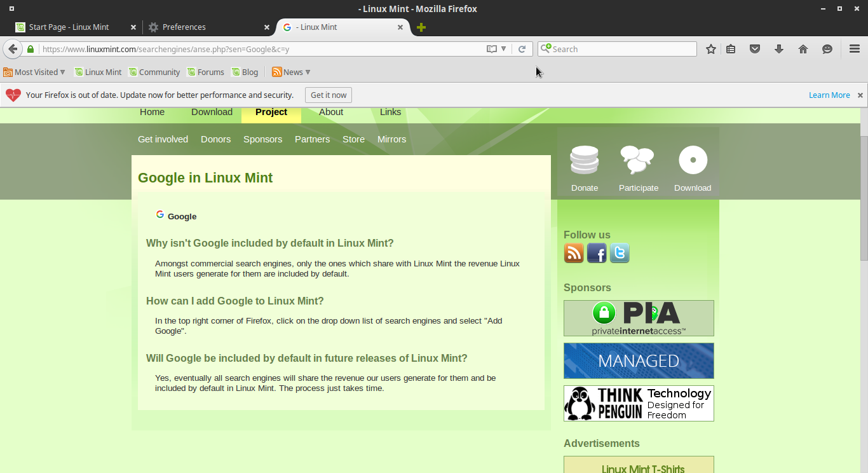Open the Project navigation tab
This screenshot has height=473, width=868.
(271, 112)
